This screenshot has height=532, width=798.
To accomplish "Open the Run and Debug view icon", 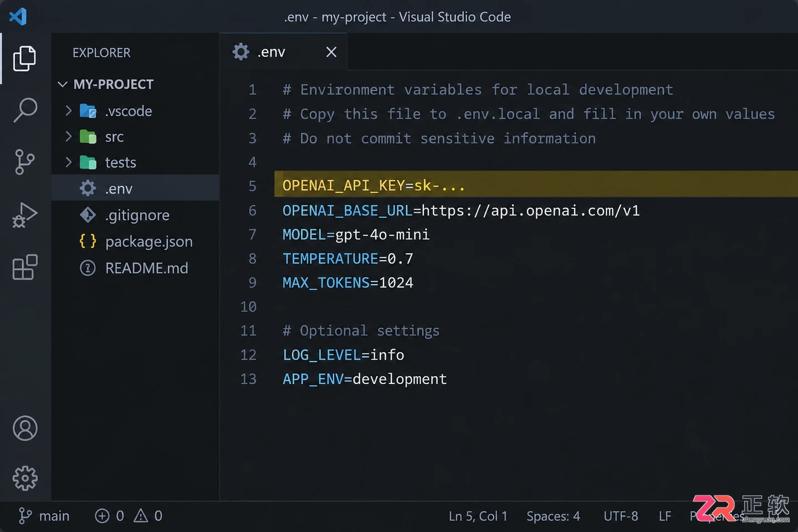I will click(x=25, y=214).
